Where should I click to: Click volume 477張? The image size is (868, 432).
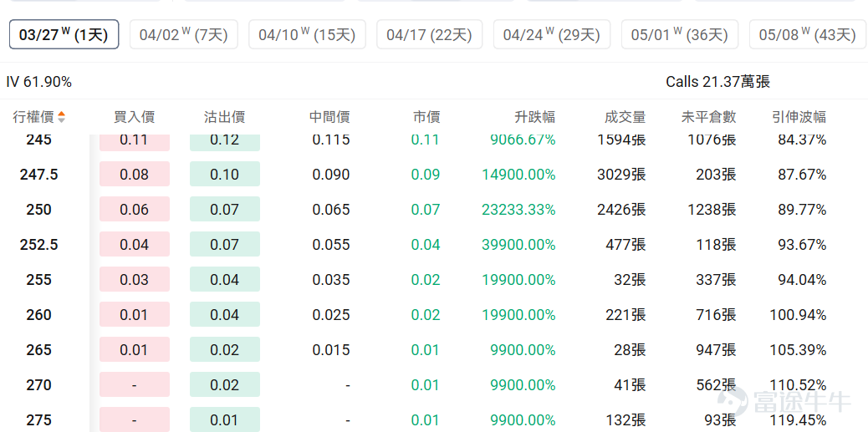pos(625,245)
